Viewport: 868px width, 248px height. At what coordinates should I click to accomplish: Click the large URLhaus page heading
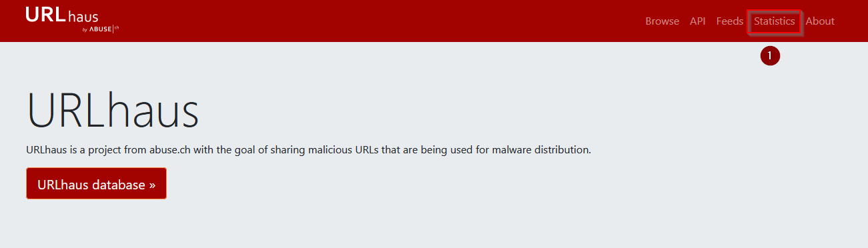[x=113, y=110]
